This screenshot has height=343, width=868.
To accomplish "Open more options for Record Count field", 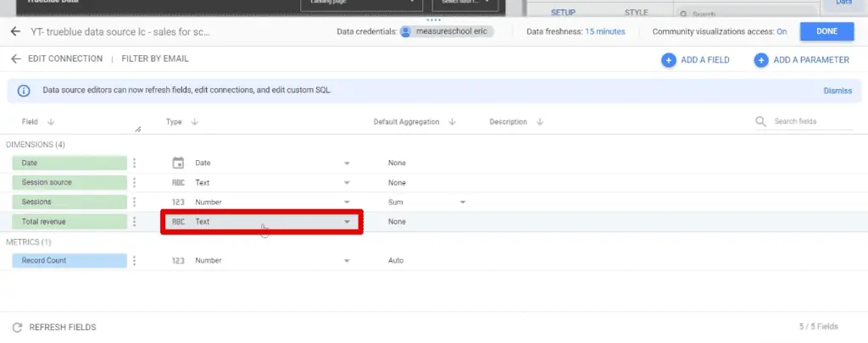I will [x=135, y=261].
